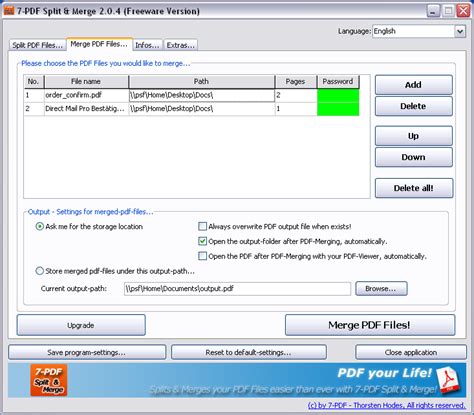Viewport: 474px width, 415px height.
Task: Click the Password column header
Action: point(338,81)
